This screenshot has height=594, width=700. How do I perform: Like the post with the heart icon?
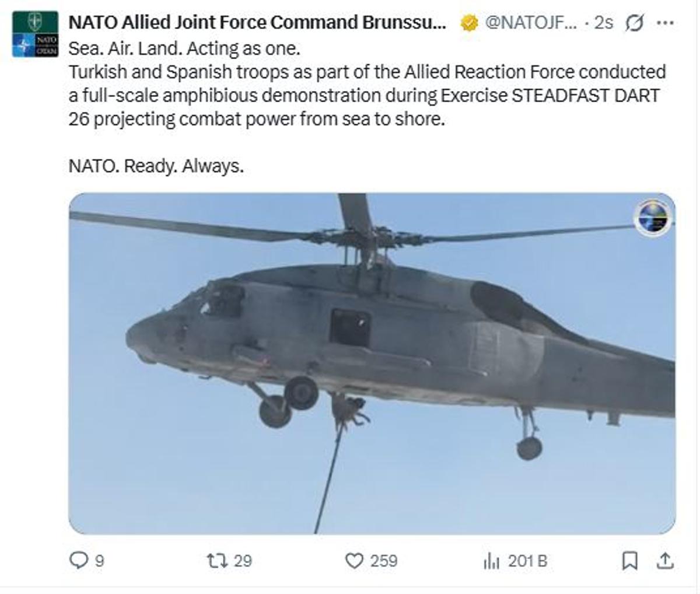click(354, 561)
